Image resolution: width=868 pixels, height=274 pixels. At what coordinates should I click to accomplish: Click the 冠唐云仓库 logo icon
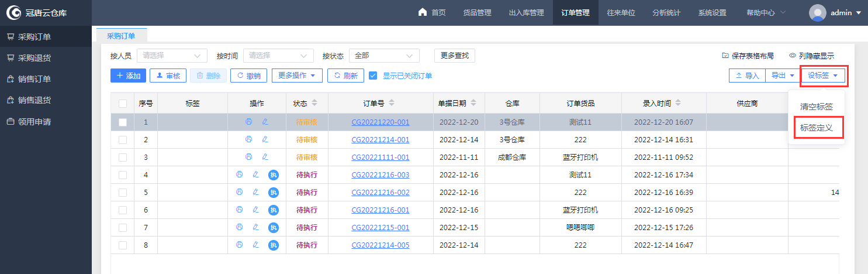(x=14, y=12)
